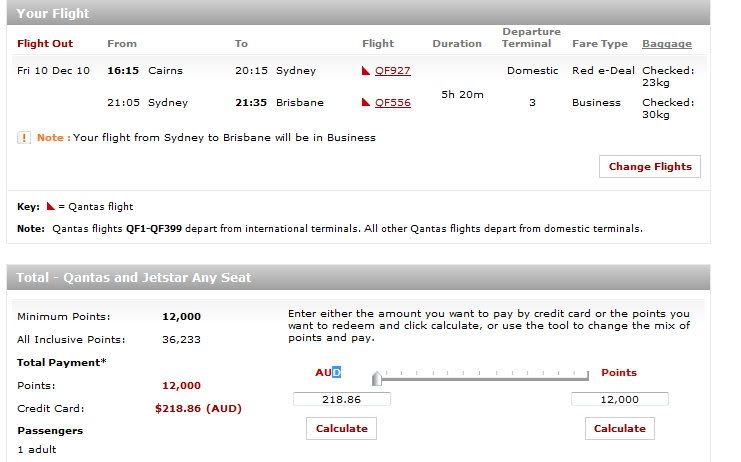This screenshot has width=741, height=462.
Task: Click the 'Red e-Deal' fare type
Action: click(x=603, y=70)
